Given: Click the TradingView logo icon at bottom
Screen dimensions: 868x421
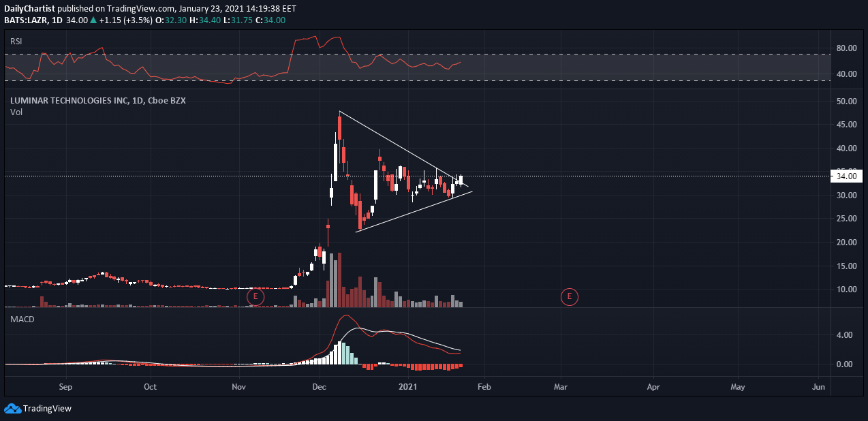Looking at the screenshot, I should click(x=12, y=408).
